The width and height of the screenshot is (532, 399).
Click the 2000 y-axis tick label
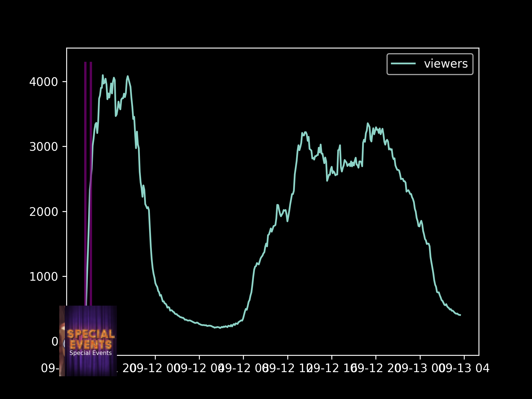coord(44,212)
